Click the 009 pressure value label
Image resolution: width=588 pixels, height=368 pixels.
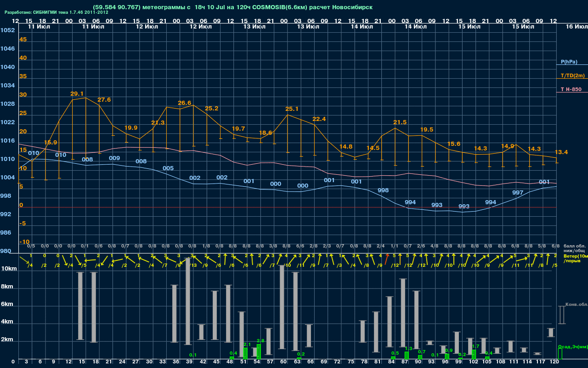pos(114,158)
